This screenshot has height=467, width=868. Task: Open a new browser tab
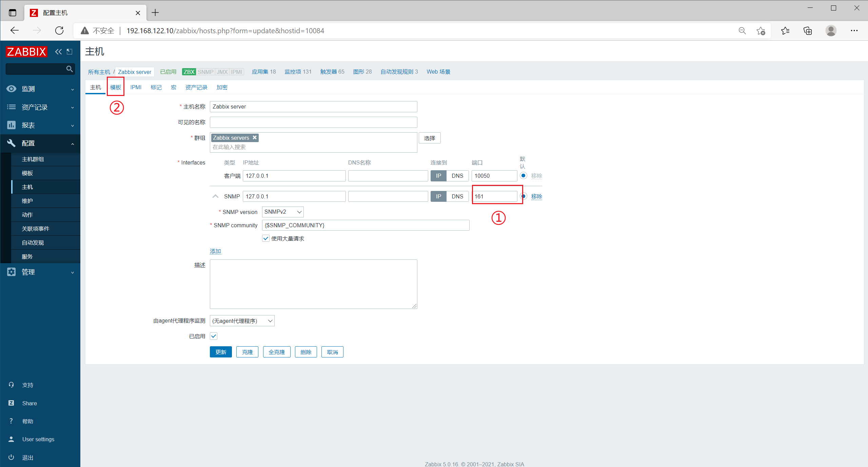[x=155, y=13]
